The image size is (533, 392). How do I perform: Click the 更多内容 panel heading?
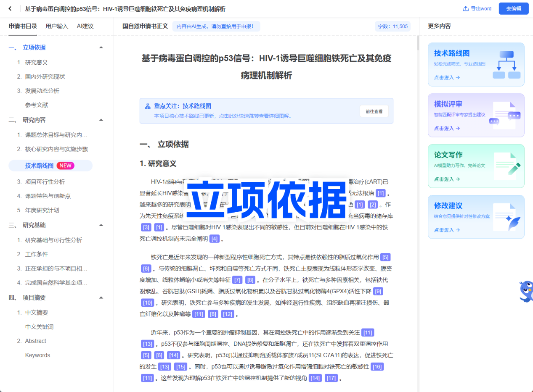click(x=439, y=26)
